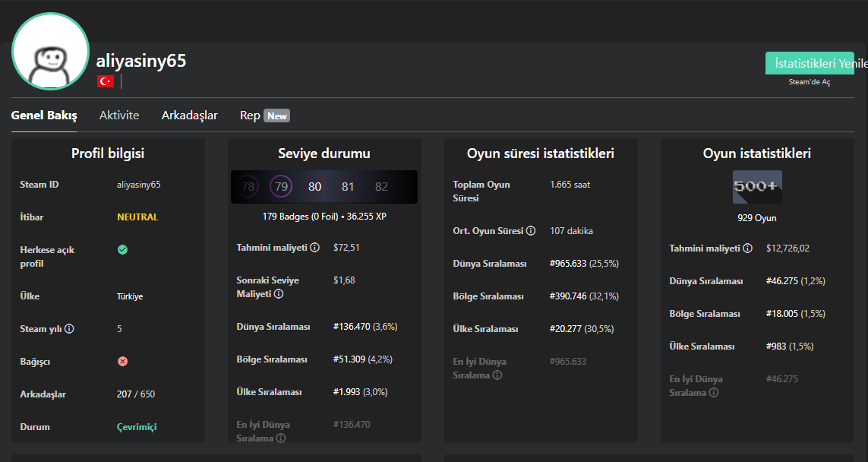The height and width of the screenshot is (462, 868).
Task: Click the level 82 badge circle
Action: point(381,187)
